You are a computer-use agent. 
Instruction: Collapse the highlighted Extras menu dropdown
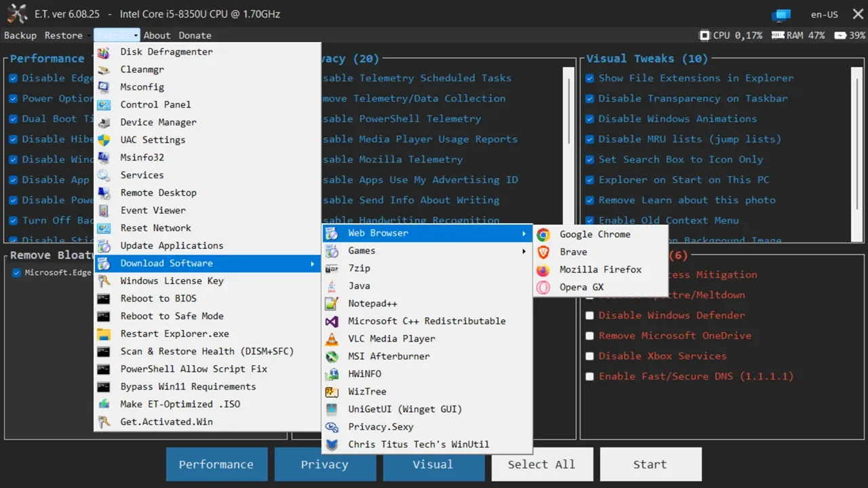click(x=117, y=35)
